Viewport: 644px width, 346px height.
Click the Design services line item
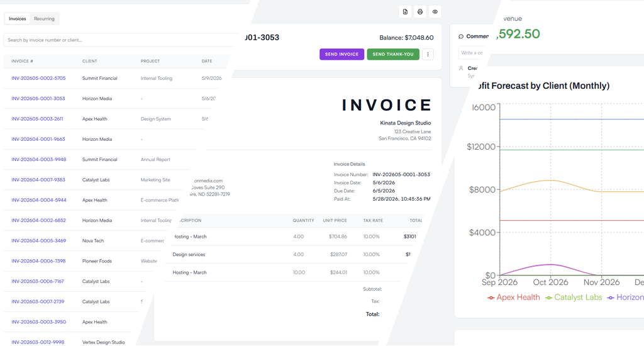(x=189, y=255)
